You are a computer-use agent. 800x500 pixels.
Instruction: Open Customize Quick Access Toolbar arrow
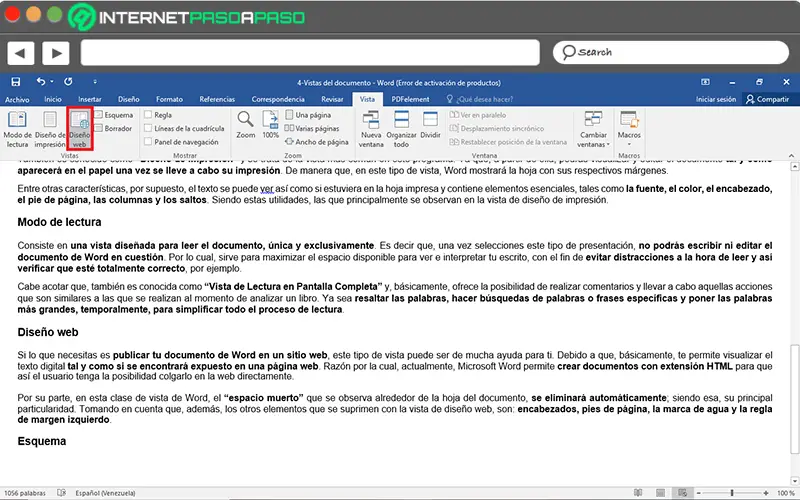[x=95, y=82]
